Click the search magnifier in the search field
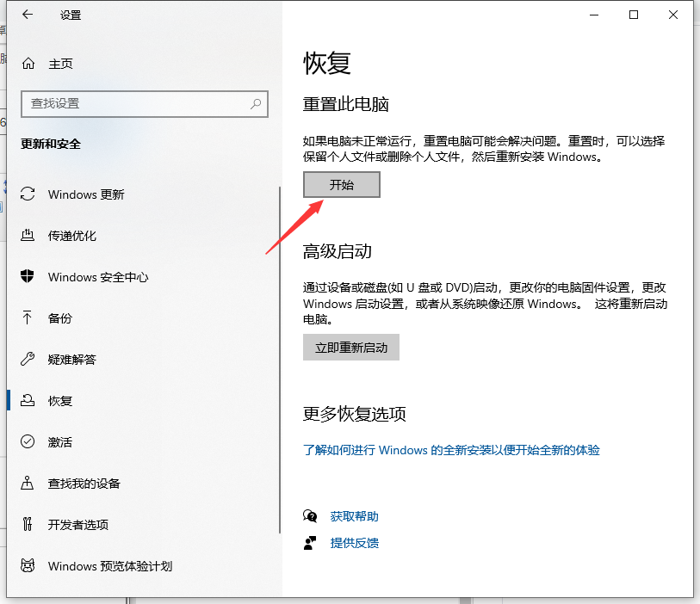Viewport: 700px width, 604px height. click(x=256, y=102)
